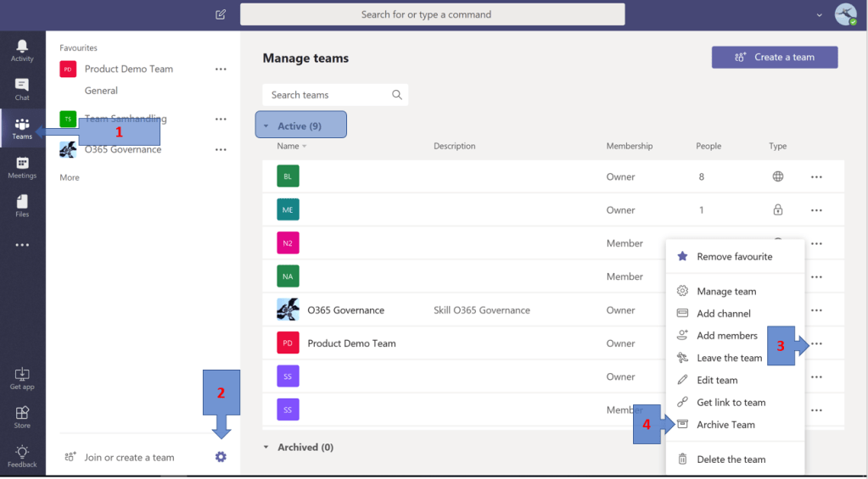Screen dimensions: 868x479
Task: Open more options for ME team row
Action: (x=816, y=210)
